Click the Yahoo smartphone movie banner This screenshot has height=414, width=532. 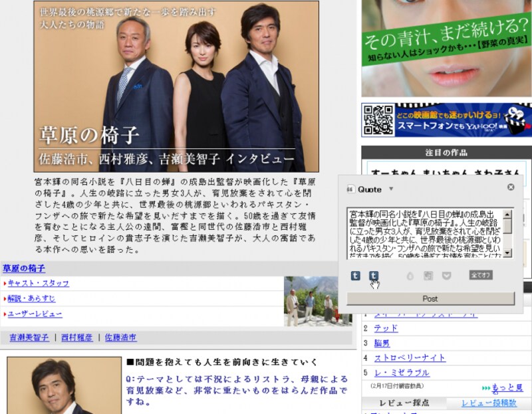tap(446, 120)
